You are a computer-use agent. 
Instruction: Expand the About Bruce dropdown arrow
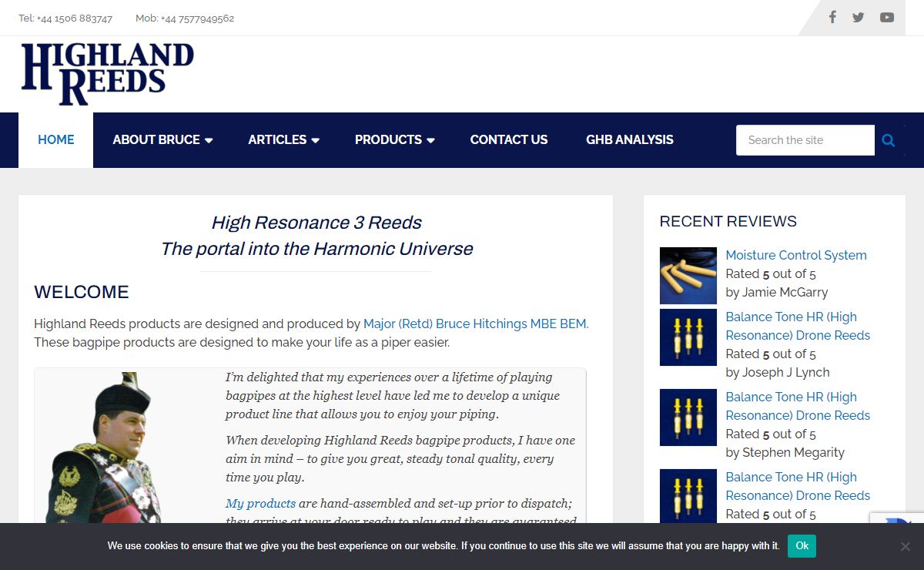tap(209, 140)
